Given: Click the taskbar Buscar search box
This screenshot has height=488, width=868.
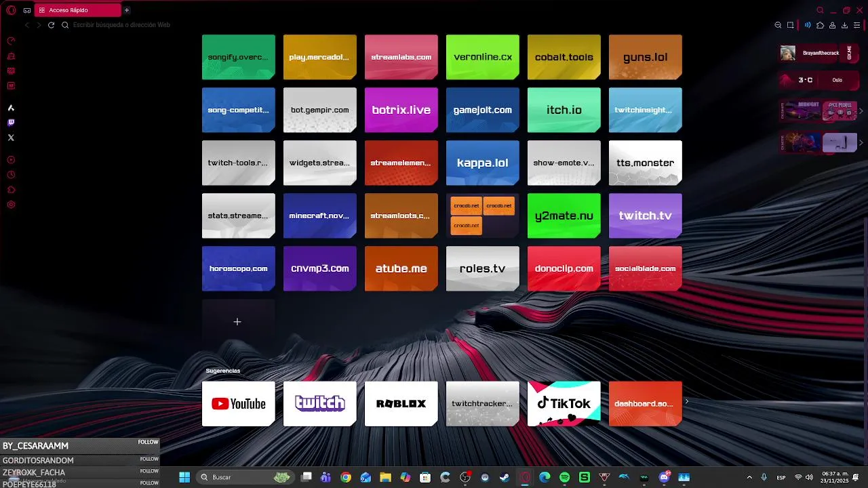Looking at the screenshot, I should tap(246, 477).
